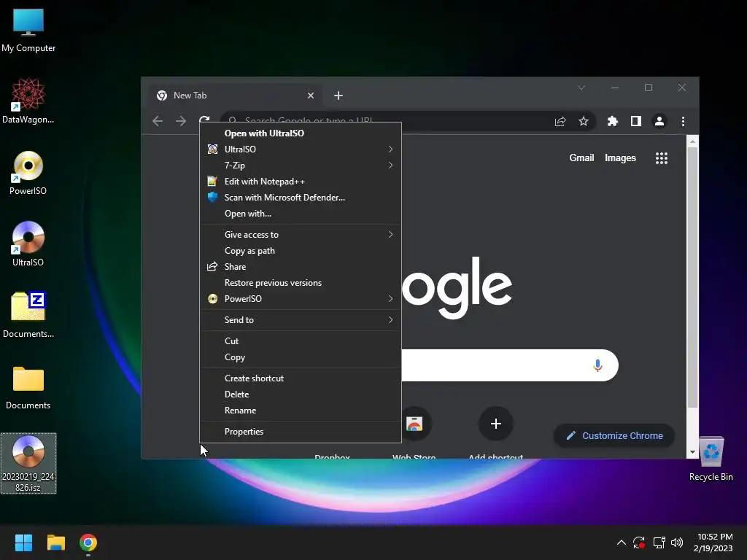Choose Scan with Microsoft Defender
The height and width of the screenshot is (560, 747).
(x=301, y=198)
